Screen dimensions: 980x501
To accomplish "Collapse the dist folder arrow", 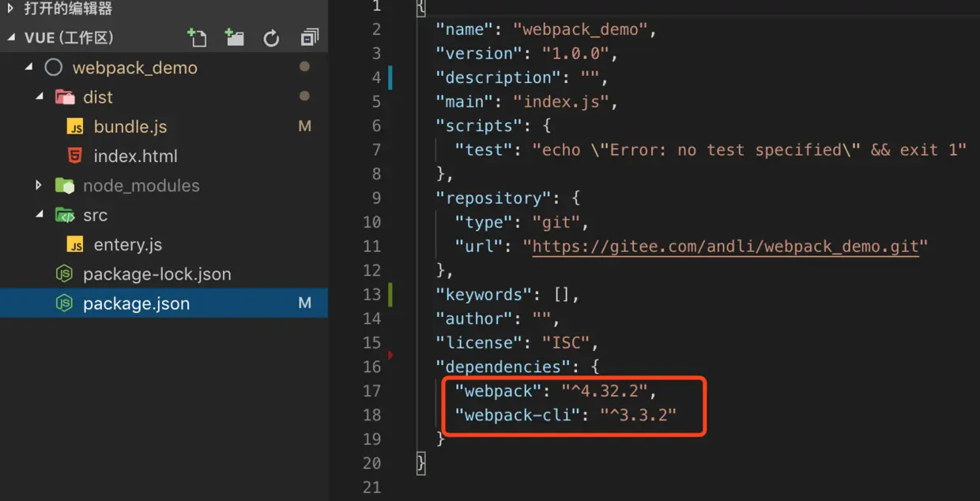I will coord(40,97).
